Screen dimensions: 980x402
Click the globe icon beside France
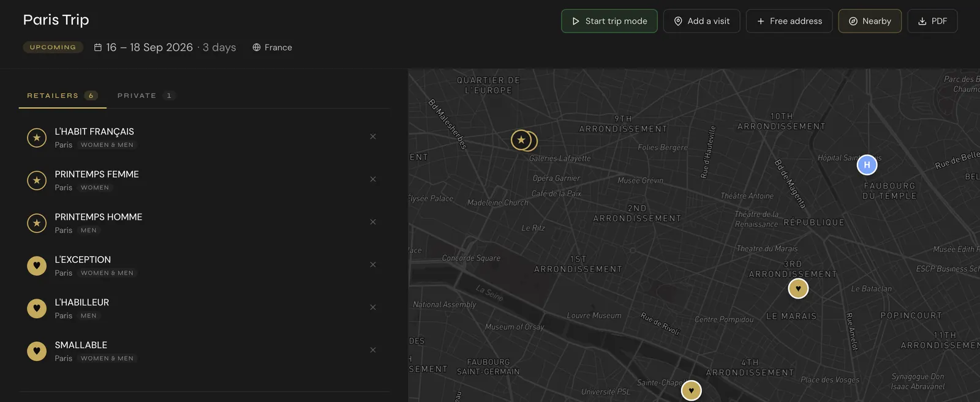coord(257,47)
